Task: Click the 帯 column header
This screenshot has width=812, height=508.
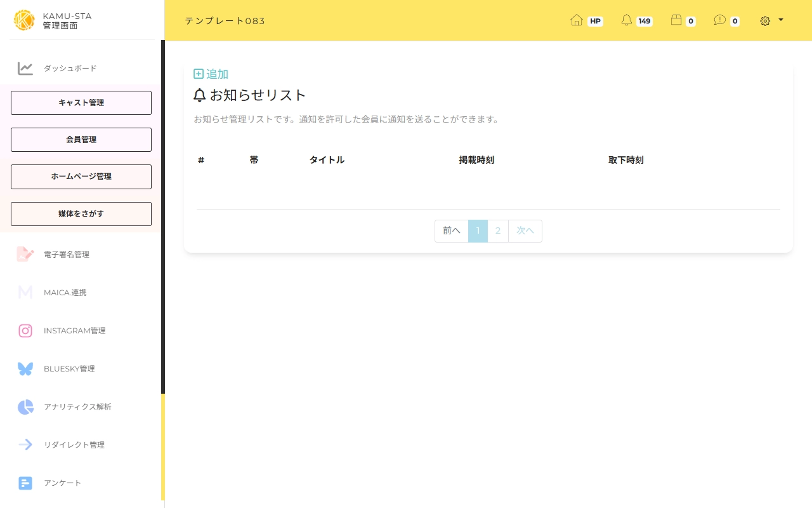Action: pos(254,160)
